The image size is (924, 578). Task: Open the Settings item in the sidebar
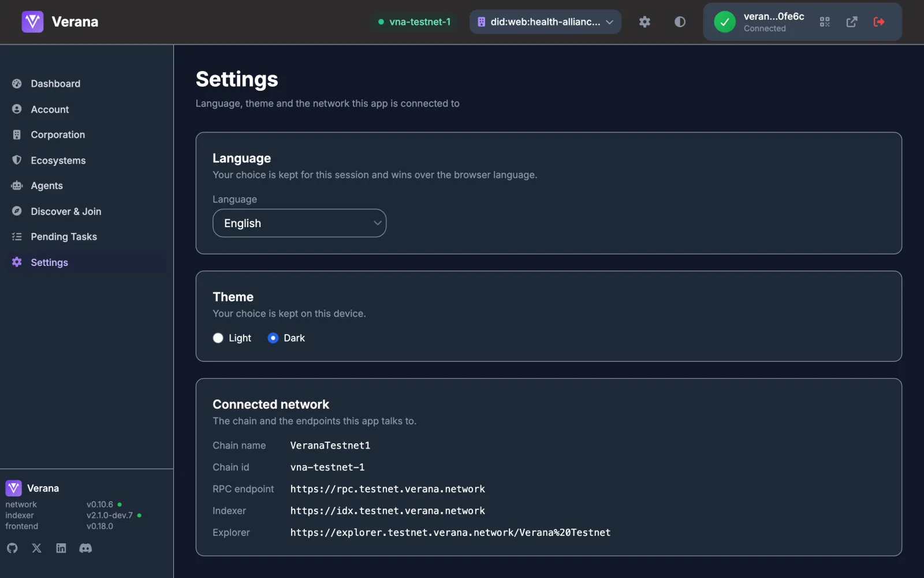click(x=49, y=262)
